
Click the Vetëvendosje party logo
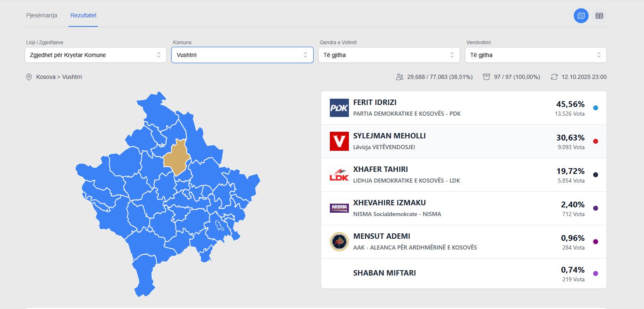click(339, 141)
